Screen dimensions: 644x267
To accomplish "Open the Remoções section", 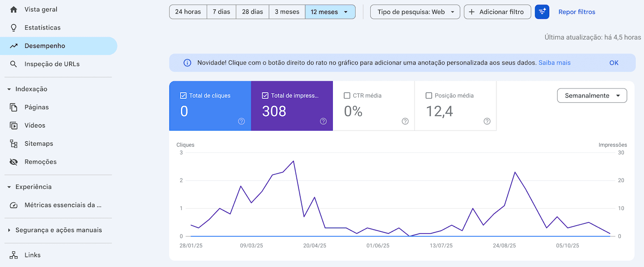I will click(40, 161).
